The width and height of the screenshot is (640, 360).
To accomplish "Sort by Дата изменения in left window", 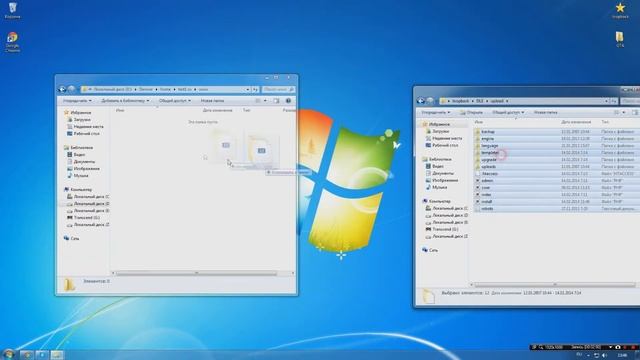I will (x=217, y=110).
